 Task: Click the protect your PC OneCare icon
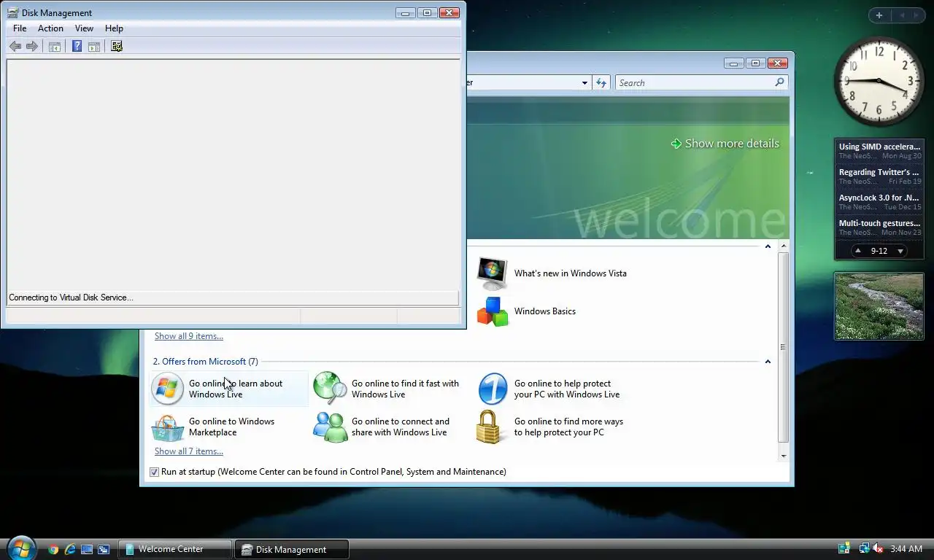493,389
